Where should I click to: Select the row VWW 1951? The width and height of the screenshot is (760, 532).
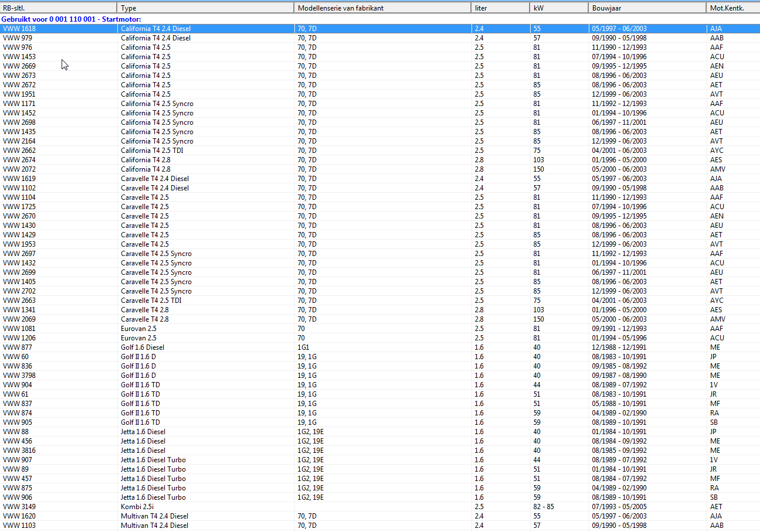[x=380, y=94]
